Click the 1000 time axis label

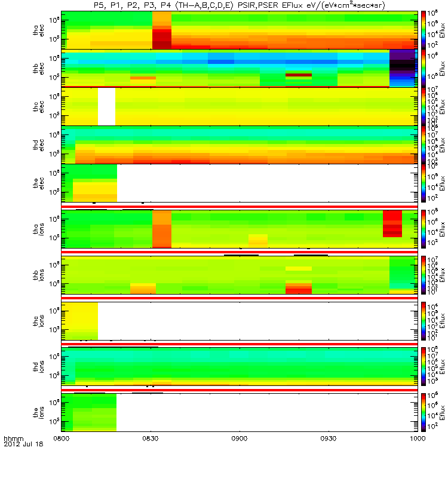pyautogui.click(x=418, y=439)
